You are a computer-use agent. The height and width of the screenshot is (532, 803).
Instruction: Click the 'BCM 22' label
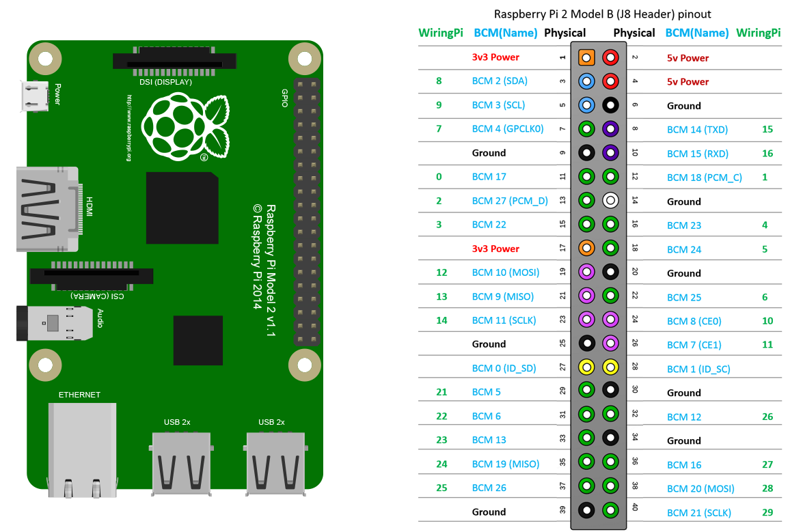(x=489, y=225)
